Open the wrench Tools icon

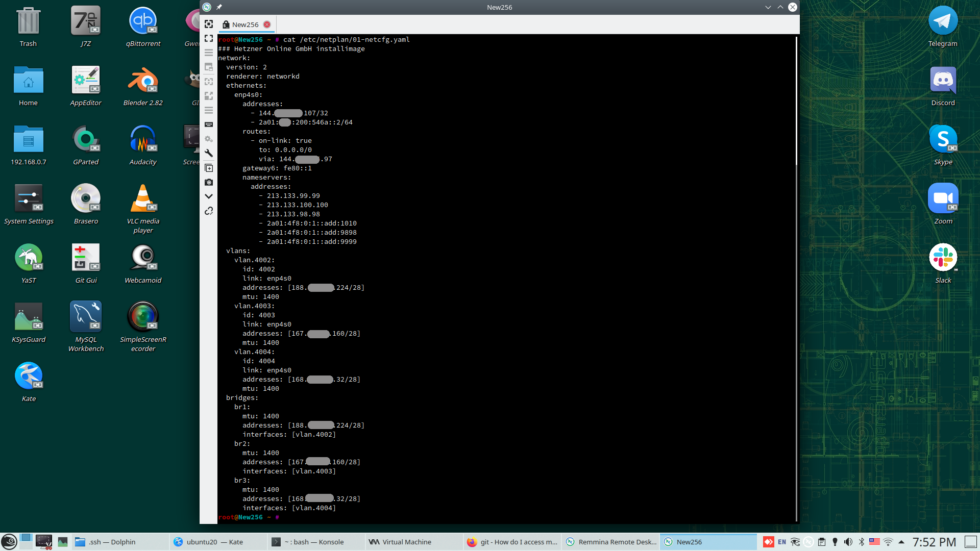tap(209, 153)
